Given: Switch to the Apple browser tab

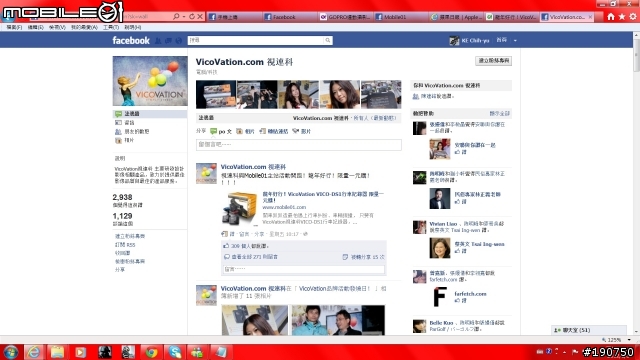Looking at the screenshot, I should (457, 17).
